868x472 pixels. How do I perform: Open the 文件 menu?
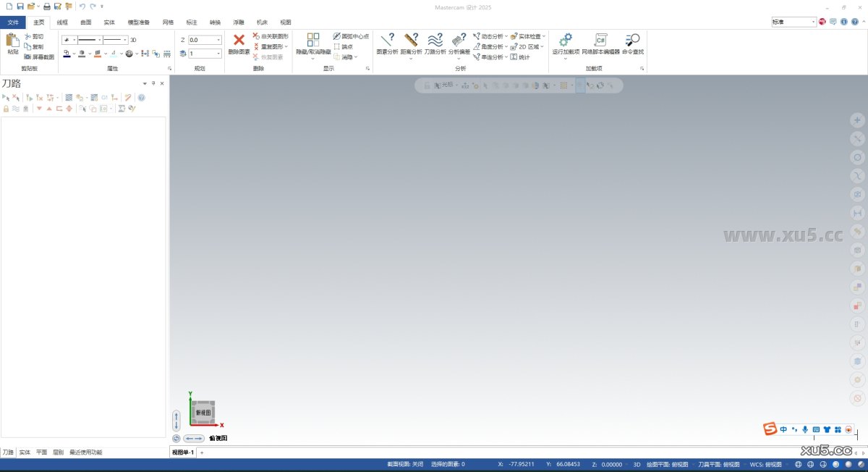[13, 22]
